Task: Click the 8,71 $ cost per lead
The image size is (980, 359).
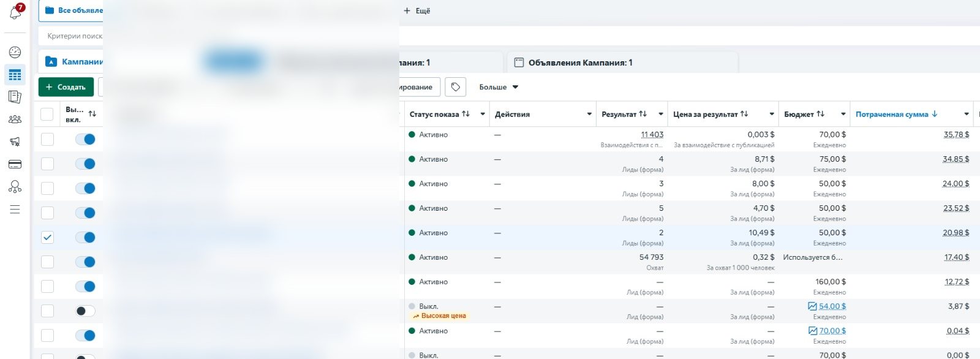Action: [x=764, y=159]
